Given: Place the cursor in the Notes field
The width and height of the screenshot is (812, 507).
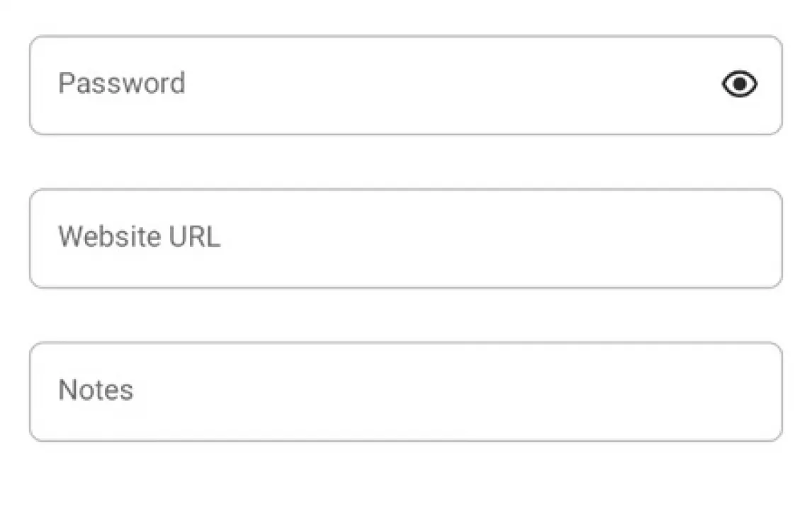Looking at the screenshot, I should 405,392.
